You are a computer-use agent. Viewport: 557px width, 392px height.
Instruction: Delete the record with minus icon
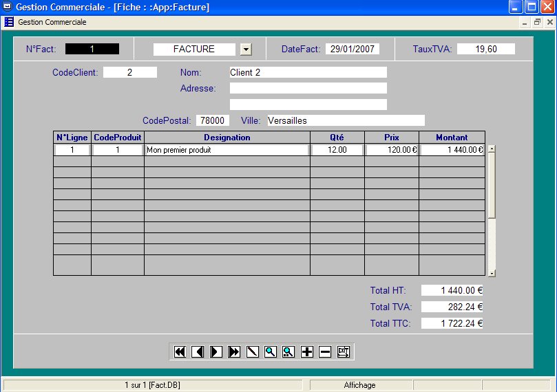point(325,351)
